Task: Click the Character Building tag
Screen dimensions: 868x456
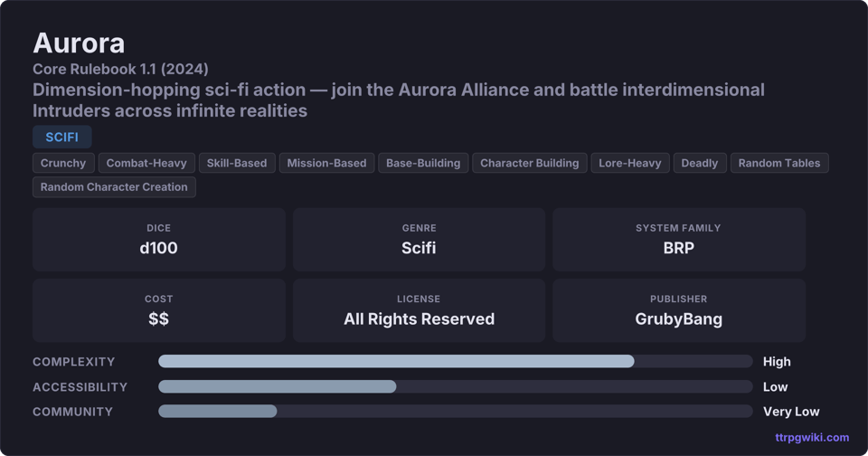Action: [x=529, y=163]
